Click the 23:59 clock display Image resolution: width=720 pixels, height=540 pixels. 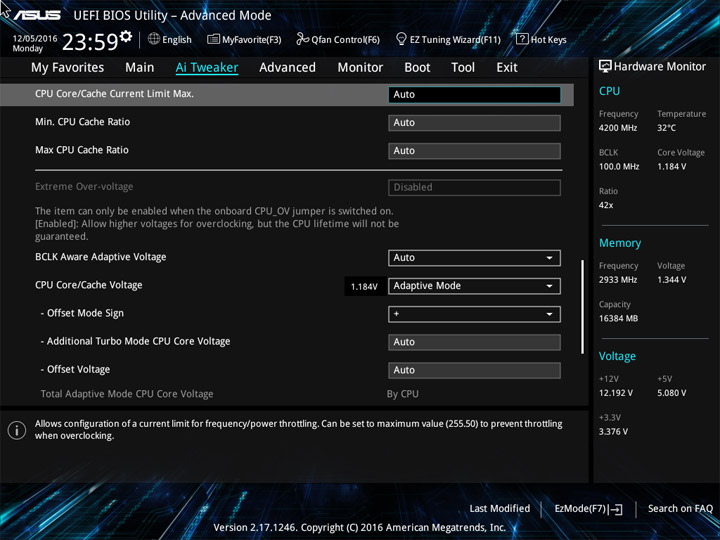tap(90, 42)
